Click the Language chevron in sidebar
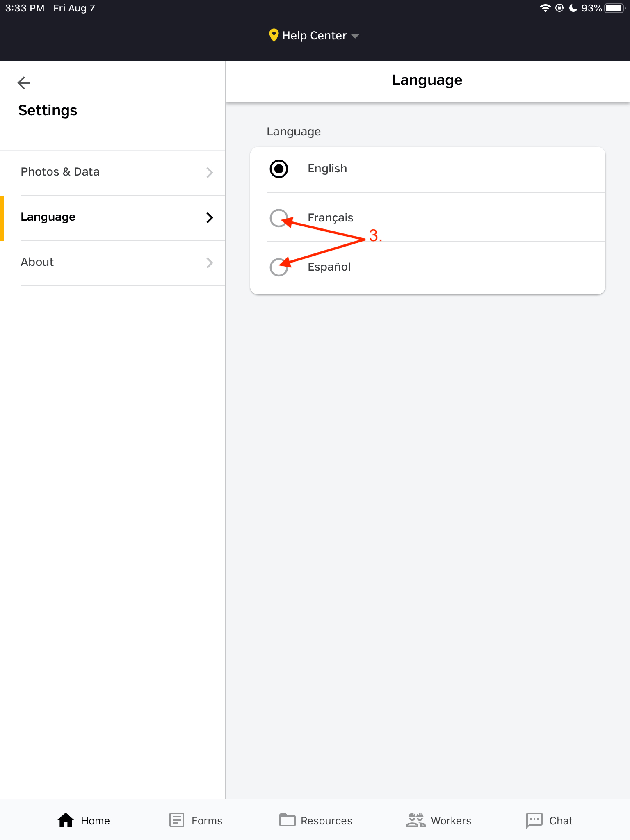 click(210, 217)
